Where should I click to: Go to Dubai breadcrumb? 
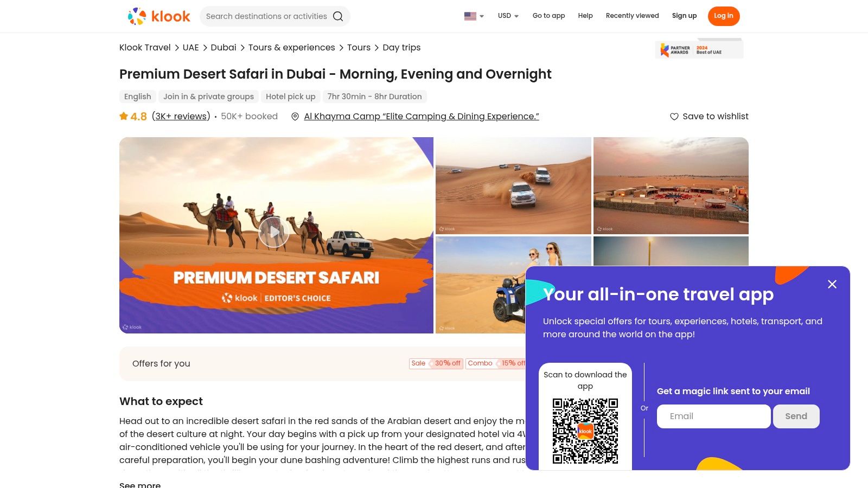point(224,48)
